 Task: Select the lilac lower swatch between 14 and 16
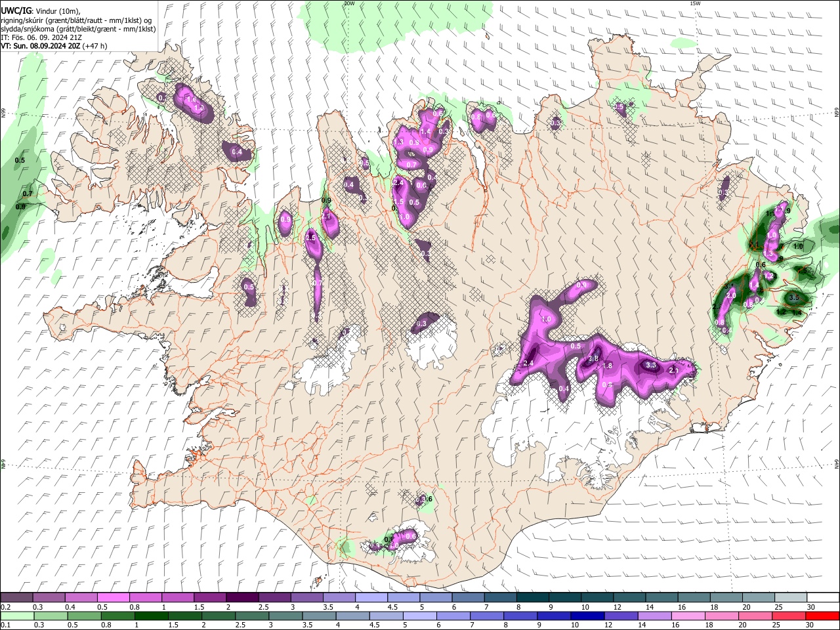[655, 616]
